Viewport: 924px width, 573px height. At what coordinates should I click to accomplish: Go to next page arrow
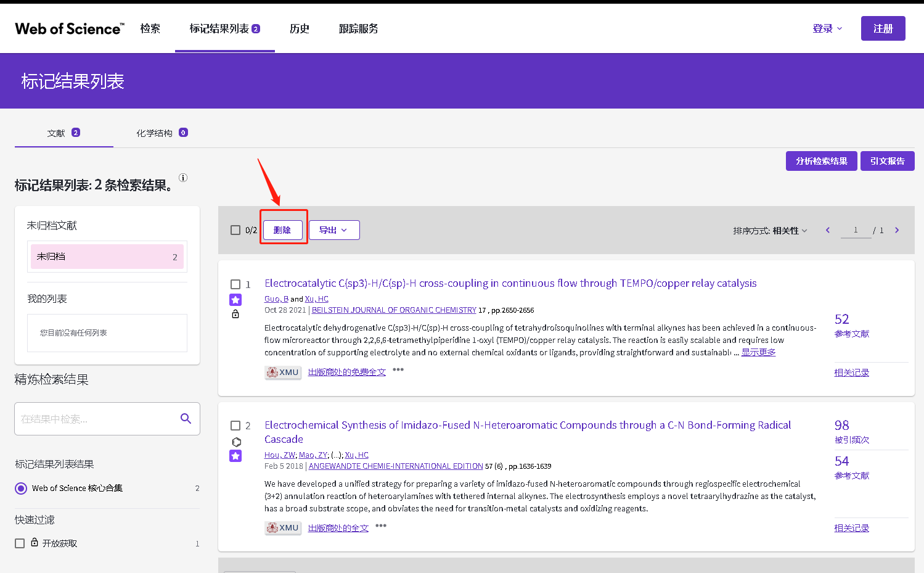click(x=897, y=230)
